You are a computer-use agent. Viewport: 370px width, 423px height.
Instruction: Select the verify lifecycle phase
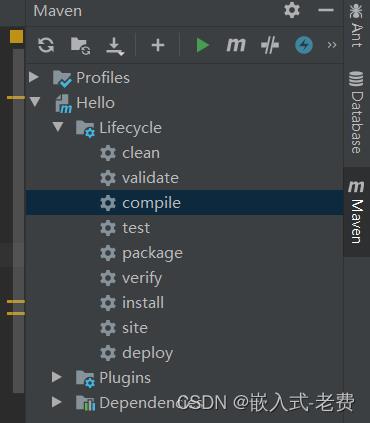click(x=142, y=278)
